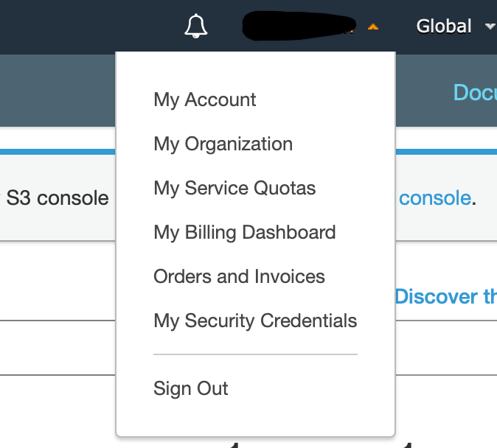
Task: Click the divider line above Sign Out
Action: [x=255, y=354]
